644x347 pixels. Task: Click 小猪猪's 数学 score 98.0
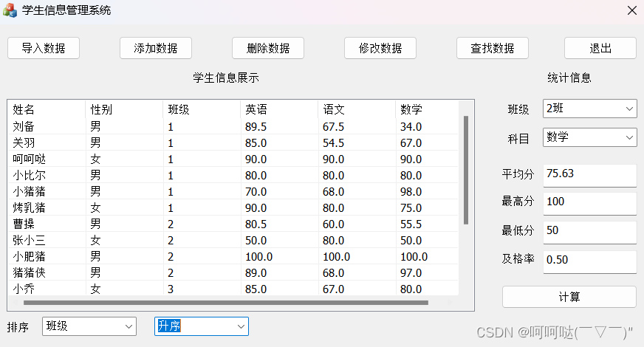(x=411, y=192)
